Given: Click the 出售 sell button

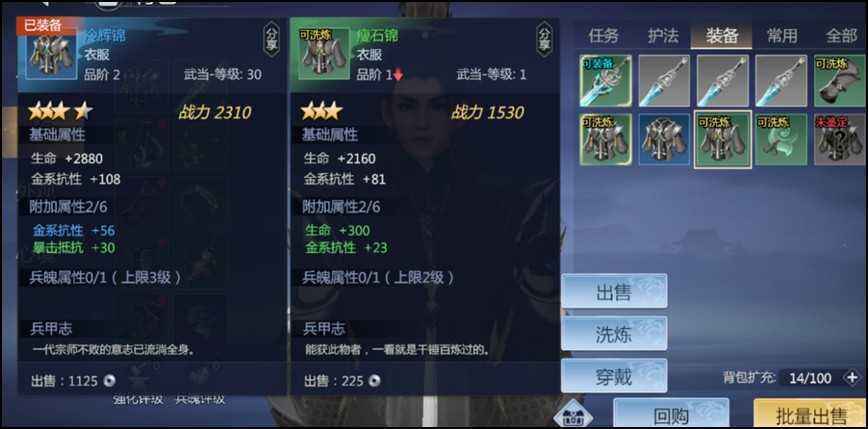Looking at the screenshot, I should (614, 291).
